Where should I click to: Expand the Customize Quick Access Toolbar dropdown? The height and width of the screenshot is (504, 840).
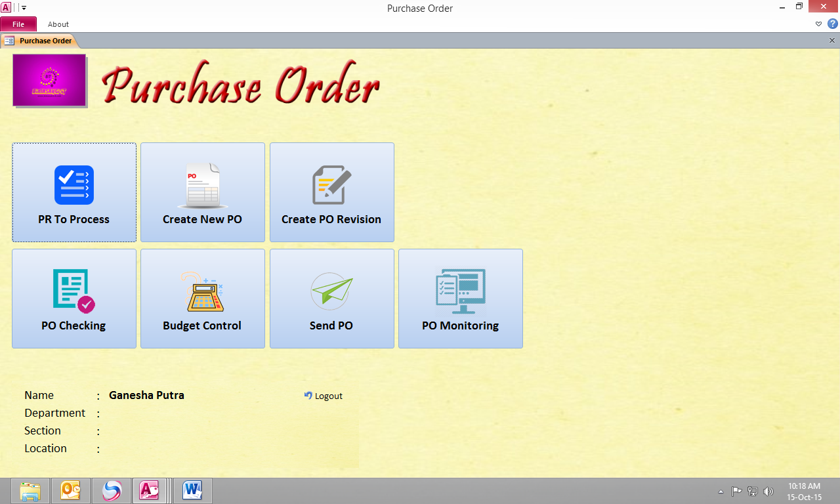click(24, 8)
